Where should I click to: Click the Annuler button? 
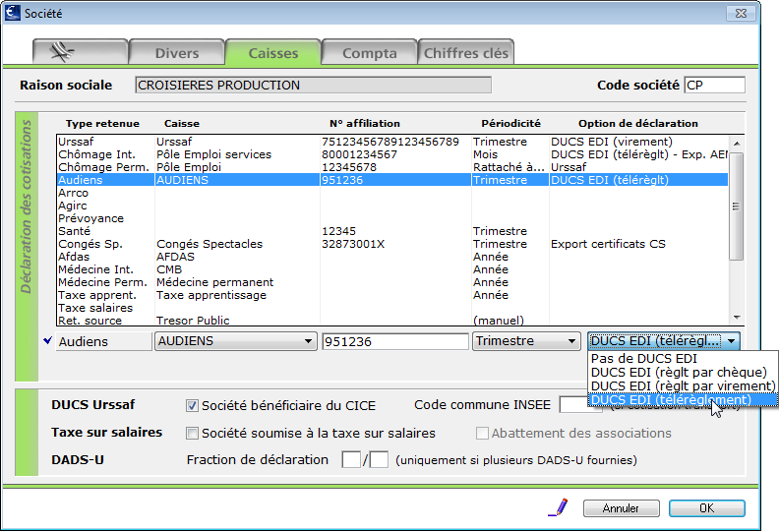pyautogui.click(x=621, y=508)
